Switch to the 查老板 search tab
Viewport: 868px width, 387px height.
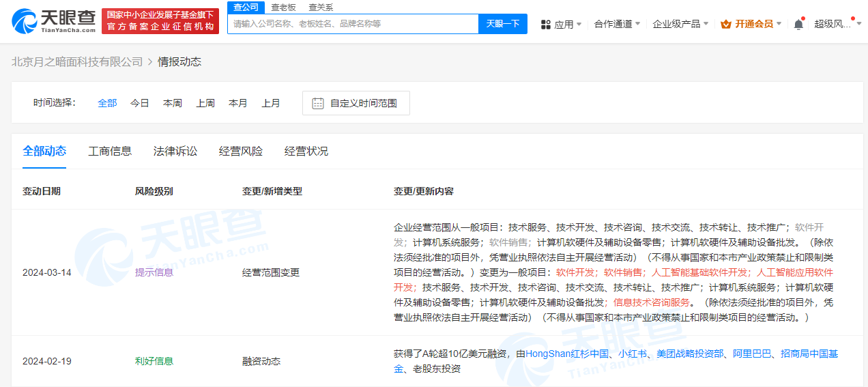(283, 8)
